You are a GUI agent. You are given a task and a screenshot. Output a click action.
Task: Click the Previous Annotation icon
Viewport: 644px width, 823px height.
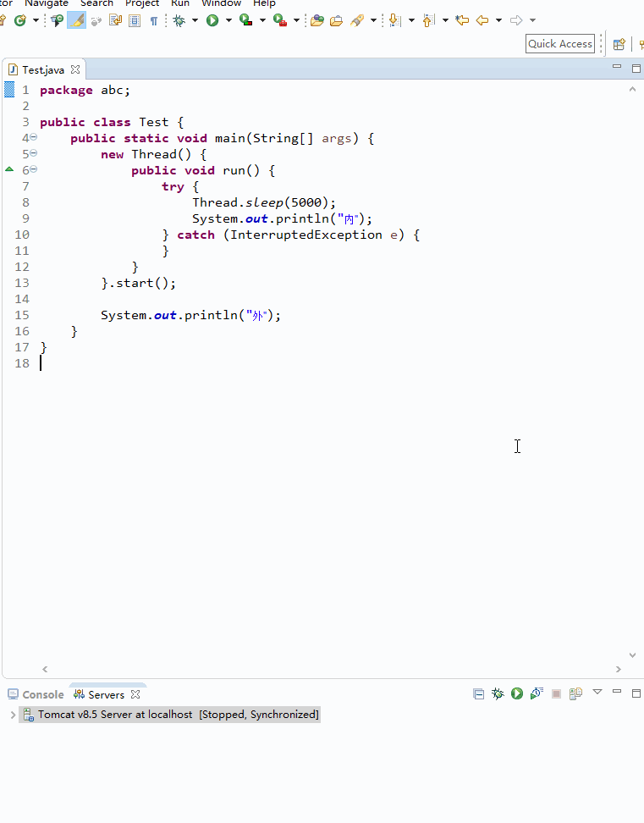coord(429,20)
